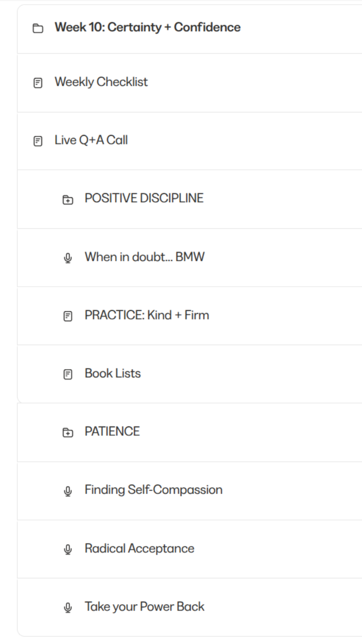Click the Weekly Checklist document icon
Image resolution: width=362 pixels, height=644 pixels.
[38, 83]
